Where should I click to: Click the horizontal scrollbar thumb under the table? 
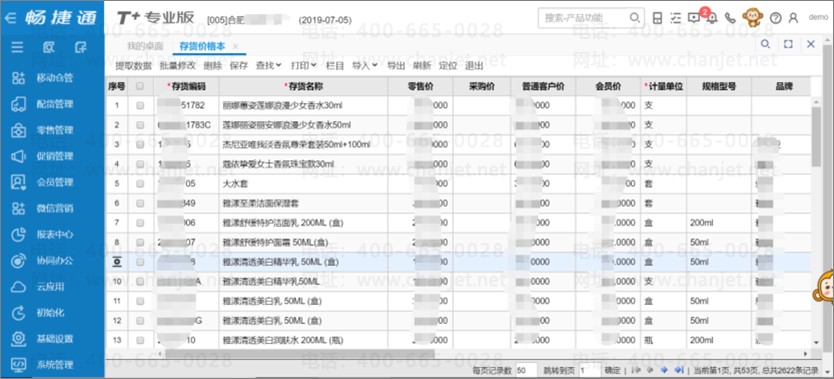click(300, 353)
